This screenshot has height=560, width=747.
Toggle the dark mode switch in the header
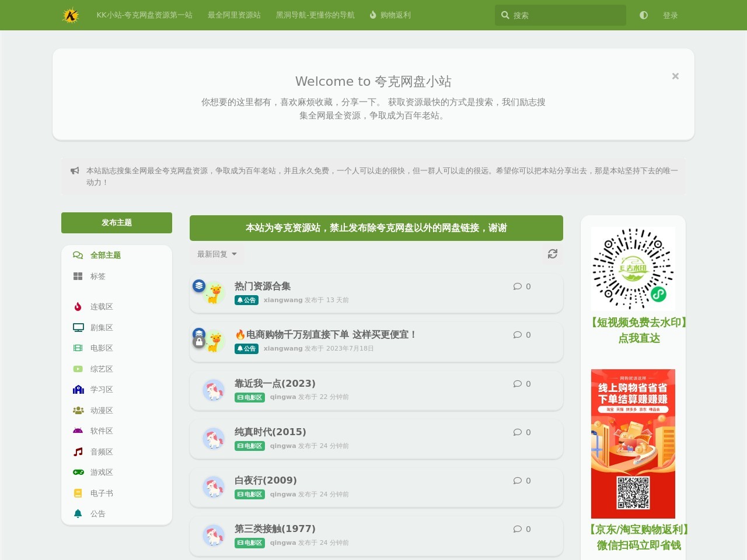(x=643, y=15)
